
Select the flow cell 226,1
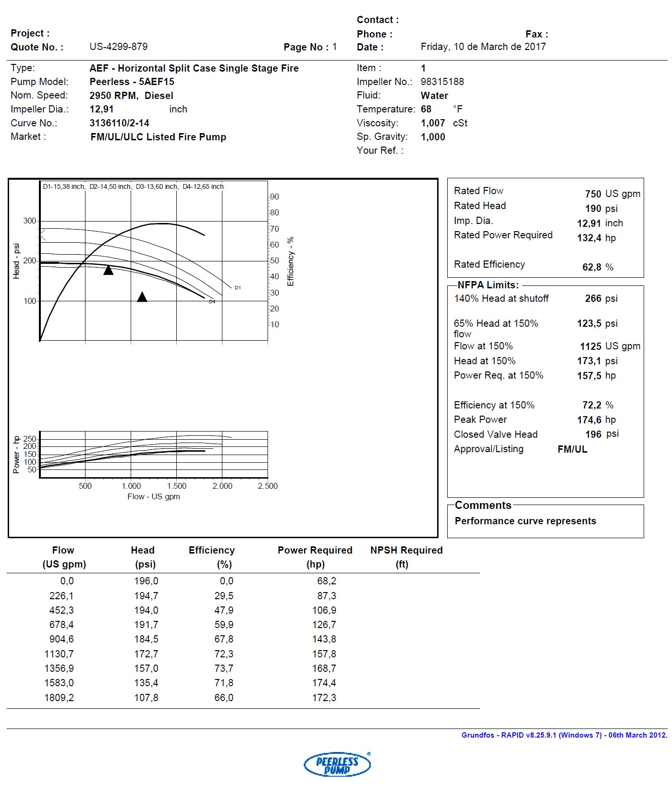(x=61, y=596)
